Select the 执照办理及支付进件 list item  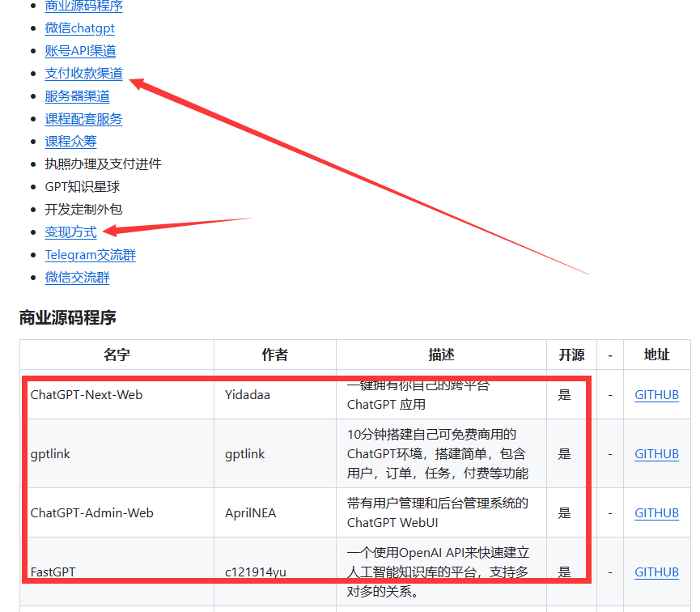point(103,164)
